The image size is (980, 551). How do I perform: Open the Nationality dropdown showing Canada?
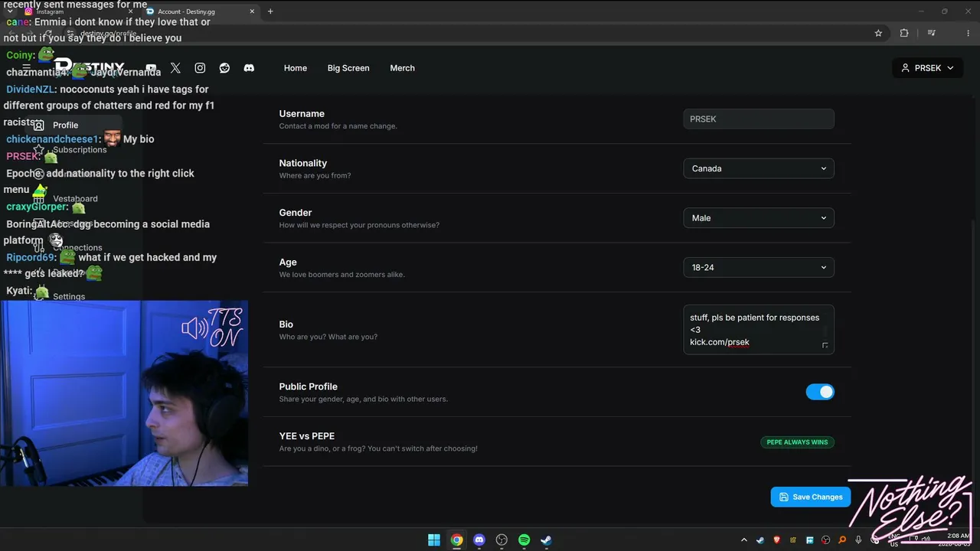click(759, 168)
